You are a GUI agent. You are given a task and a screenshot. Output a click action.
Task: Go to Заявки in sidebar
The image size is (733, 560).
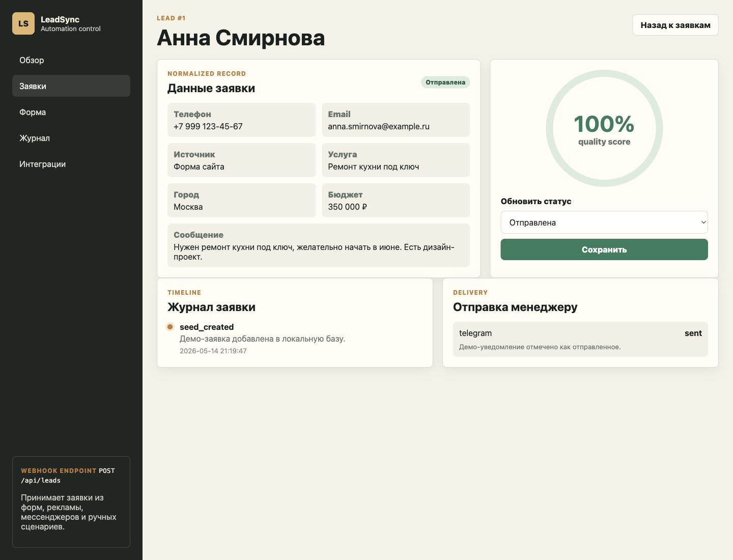point(71,86)
